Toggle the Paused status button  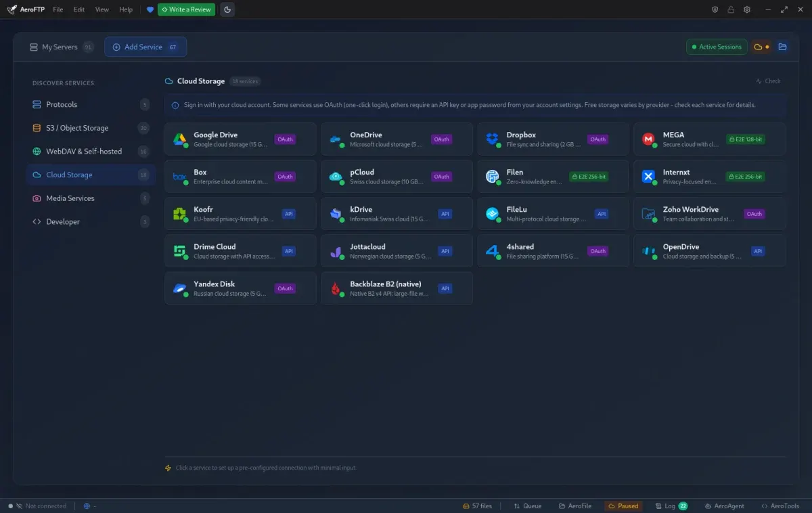(622, 506)
